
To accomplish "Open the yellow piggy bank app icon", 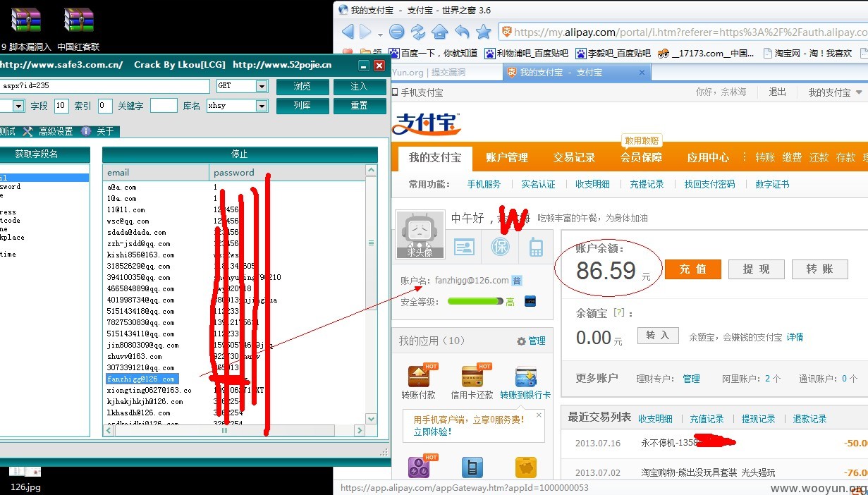I will click(526, 468).
